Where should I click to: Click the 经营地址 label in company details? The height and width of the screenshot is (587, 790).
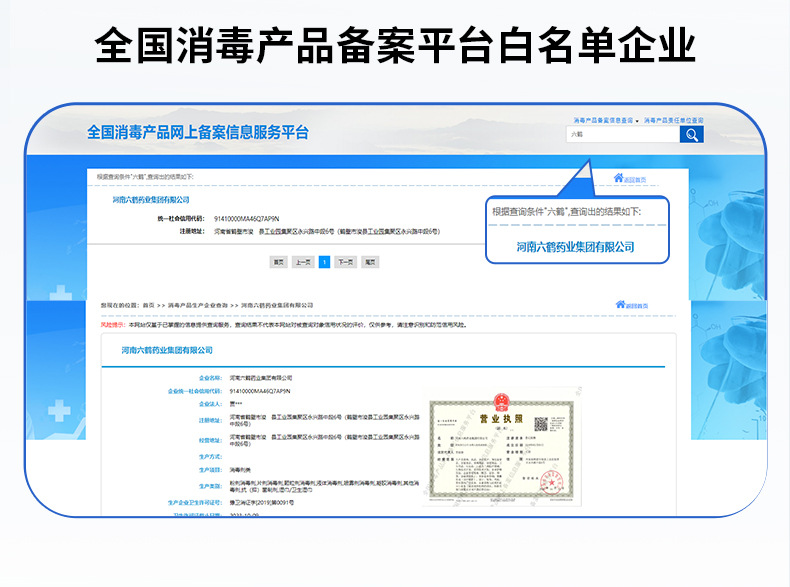tap(210, 440)
